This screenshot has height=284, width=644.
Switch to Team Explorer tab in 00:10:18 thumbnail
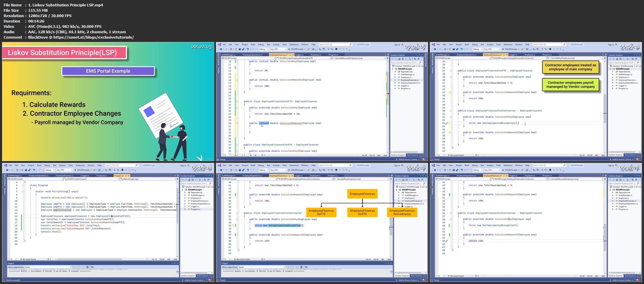tap(416, 276)
